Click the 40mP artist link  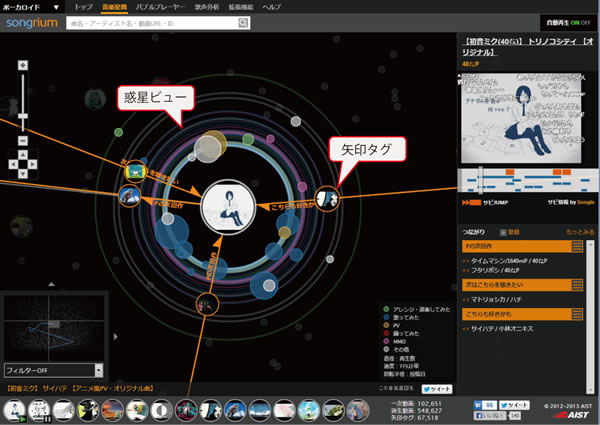pyautogui.click(x=470, y=64)
